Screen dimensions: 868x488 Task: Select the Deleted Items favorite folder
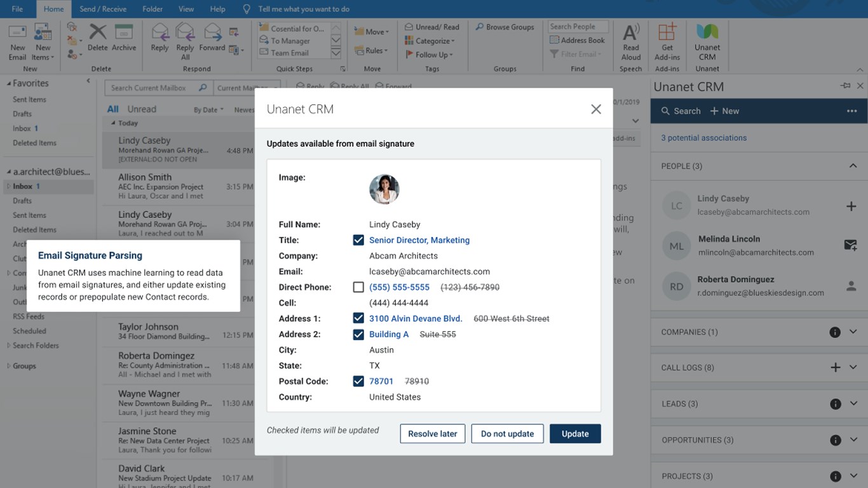(x=34, y=143)
